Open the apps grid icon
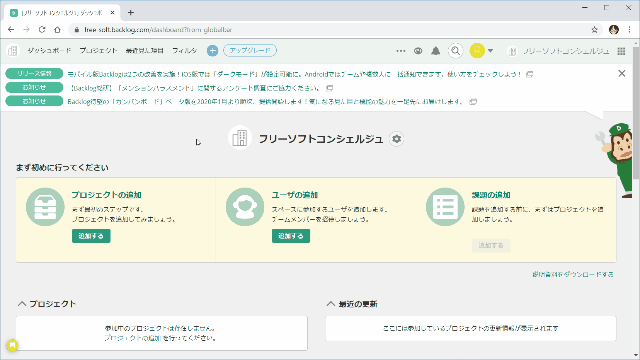 click(621, 51)
